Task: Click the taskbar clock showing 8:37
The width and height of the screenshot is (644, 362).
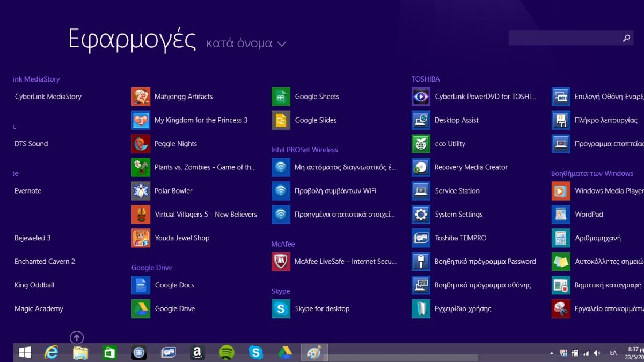Action: click(634, 353)
